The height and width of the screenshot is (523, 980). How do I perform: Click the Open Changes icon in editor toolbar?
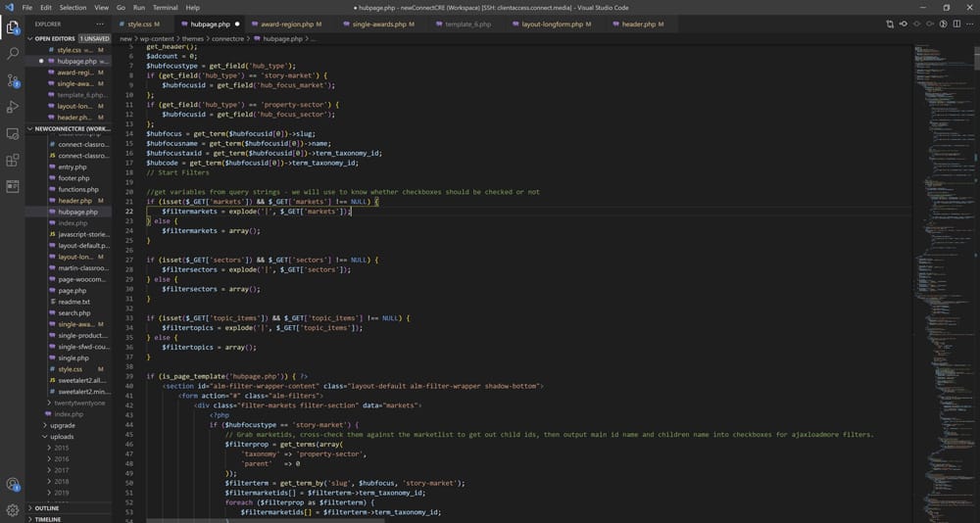coord(889,24)
